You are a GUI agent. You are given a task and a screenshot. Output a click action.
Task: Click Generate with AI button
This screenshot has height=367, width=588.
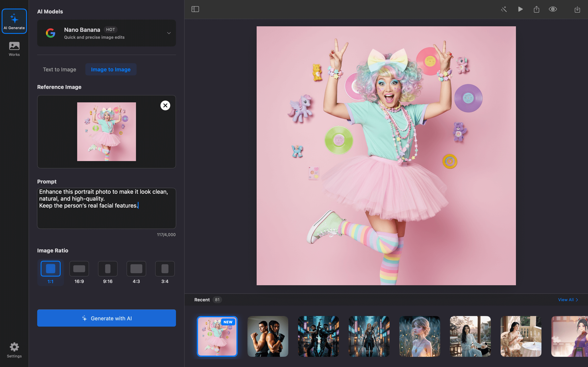106,318
